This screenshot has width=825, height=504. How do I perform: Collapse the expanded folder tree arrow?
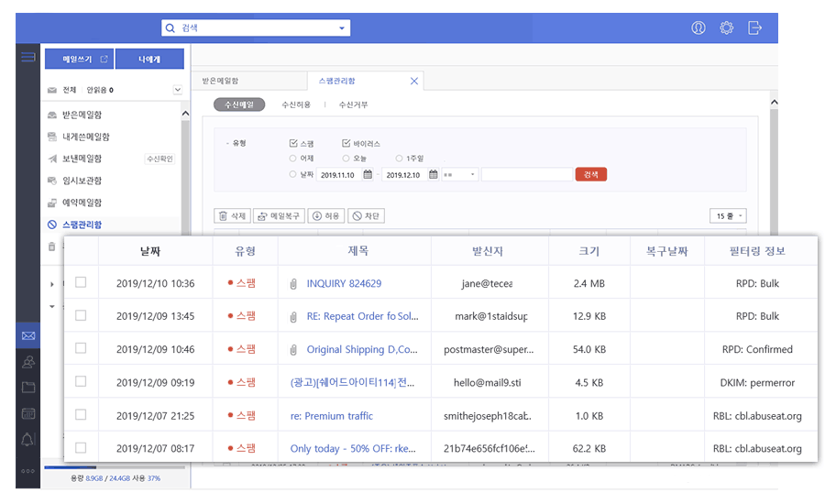(x=51, y=306)
